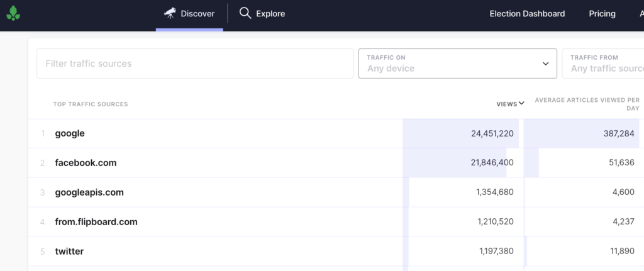The image size is (644, 271).
Task: Click the Views sort arrow icon
Action: click(521, 104)
